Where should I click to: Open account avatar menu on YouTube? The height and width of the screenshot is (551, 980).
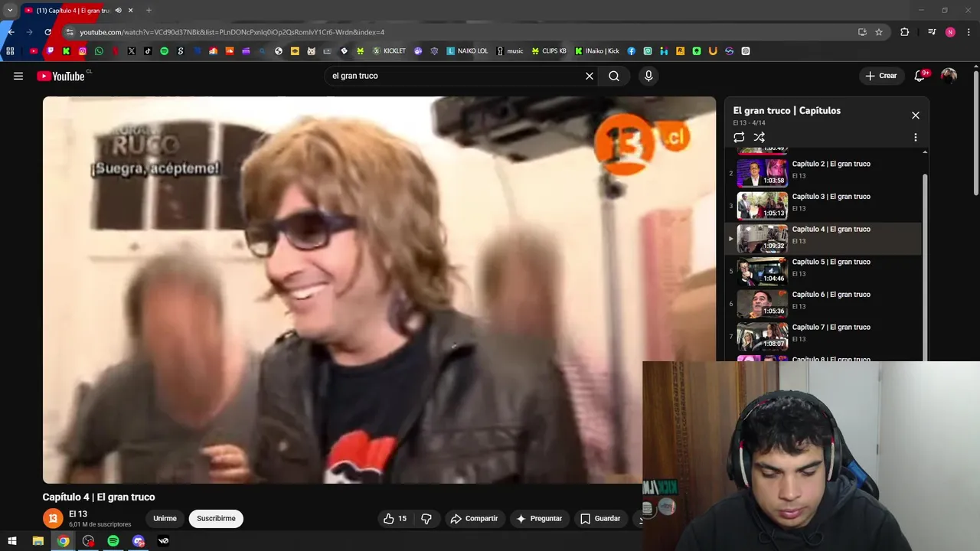949,76
